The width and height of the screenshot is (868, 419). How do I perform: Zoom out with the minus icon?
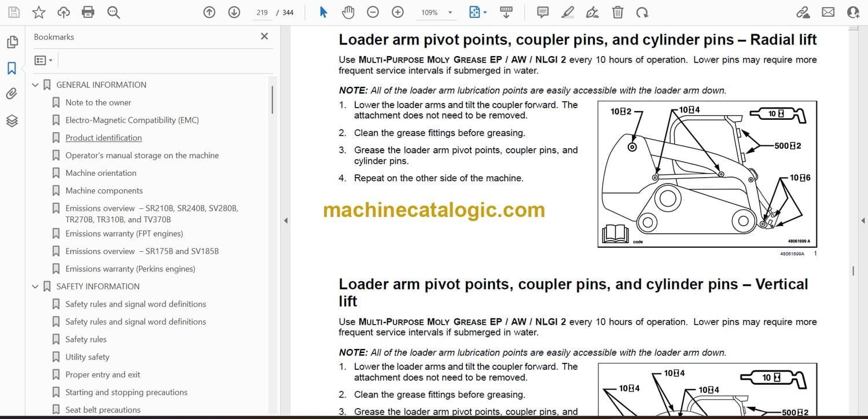[373, 12]
